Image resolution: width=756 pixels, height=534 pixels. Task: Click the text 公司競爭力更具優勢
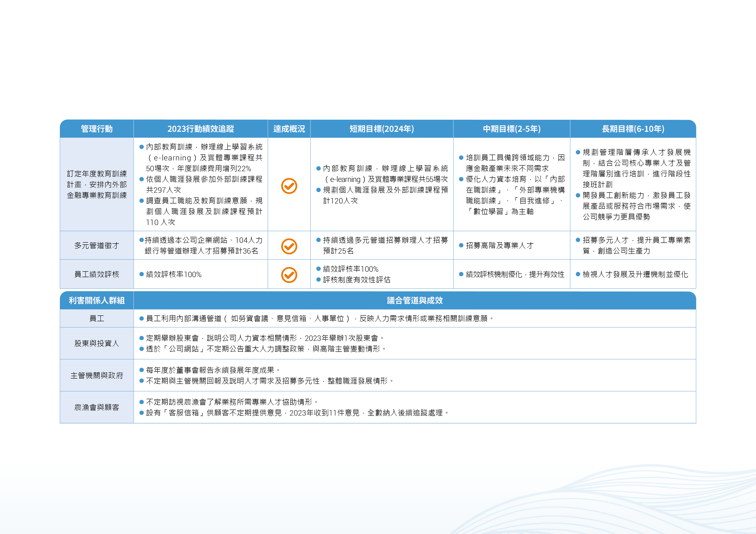point(616,216)
